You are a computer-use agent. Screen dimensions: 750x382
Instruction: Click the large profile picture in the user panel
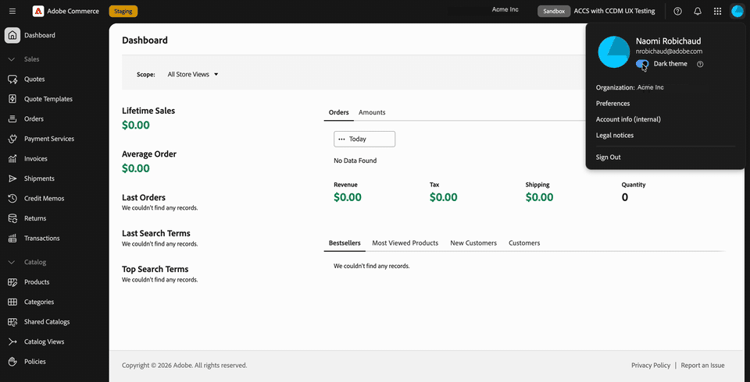(x=614, y=52)
